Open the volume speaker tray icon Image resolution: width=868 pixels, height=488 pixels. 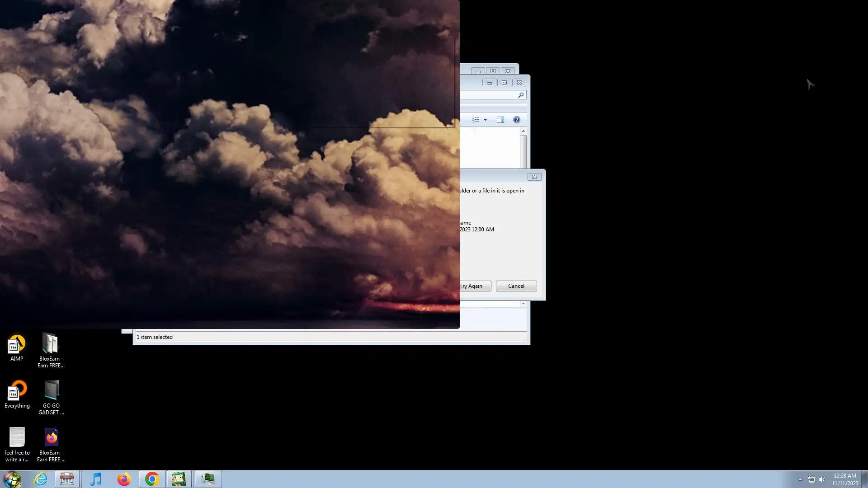point(822,479)
